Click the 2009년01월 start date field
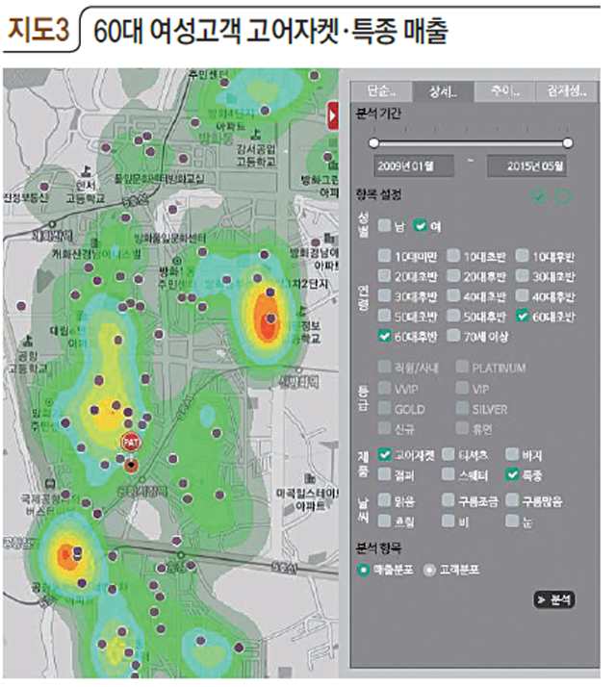 point(414,166)
